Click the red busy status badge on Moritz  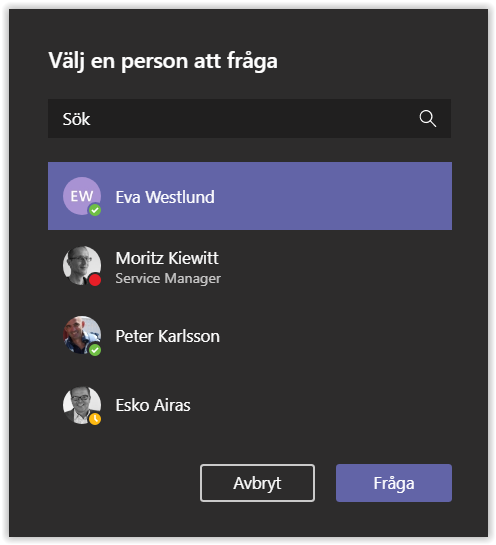point(95,280)
